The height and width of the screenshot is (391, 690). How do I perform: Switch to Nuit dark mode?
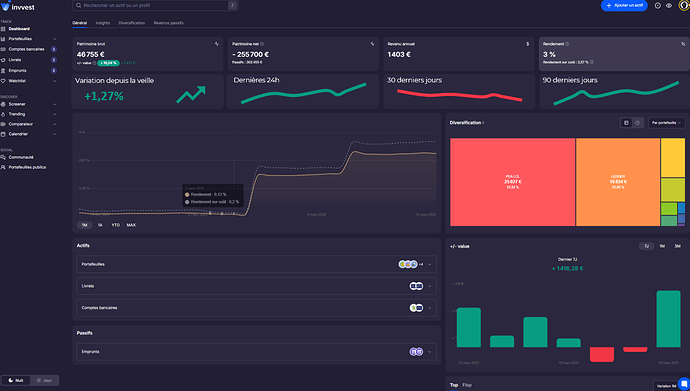(x=16, y=380)
